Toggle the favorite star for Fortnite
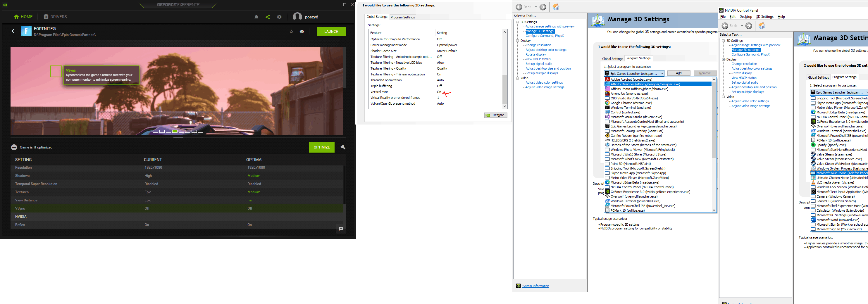Viewport: 868px width, 304px height. click(x=292, y=32)
